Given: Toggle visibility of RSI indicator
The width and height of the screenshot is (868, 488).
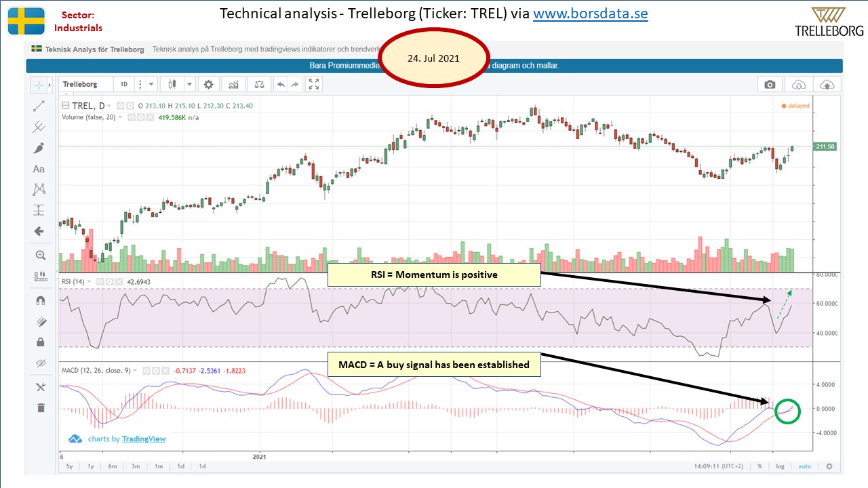Looking at the screenshot, I should tap(100, 281).
